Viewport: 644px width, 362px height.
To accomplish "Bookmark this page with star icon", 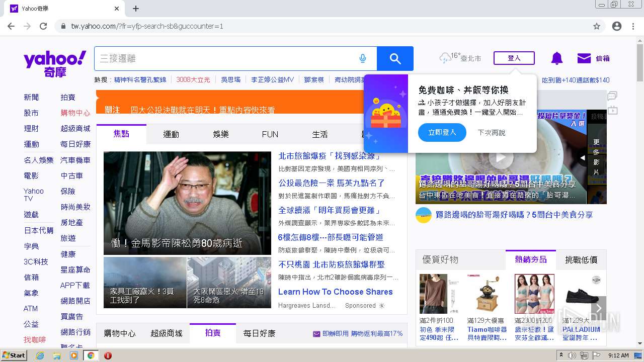I will click(597, 26).
